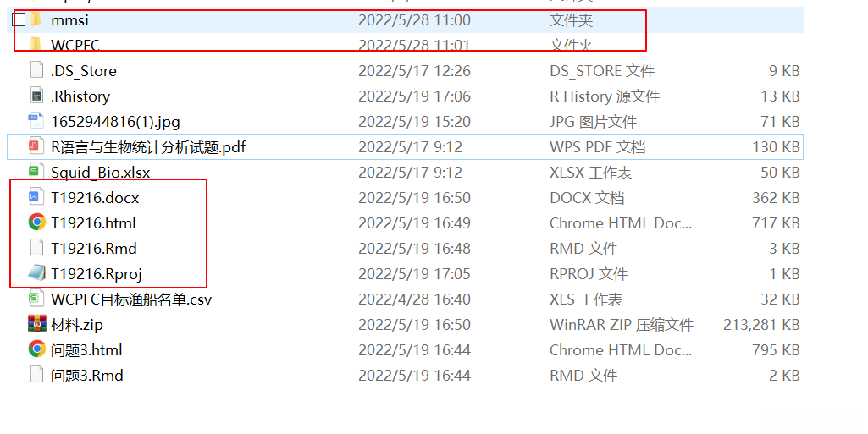Click the size 9 KB of .DS_Store

tap(784, 71)
